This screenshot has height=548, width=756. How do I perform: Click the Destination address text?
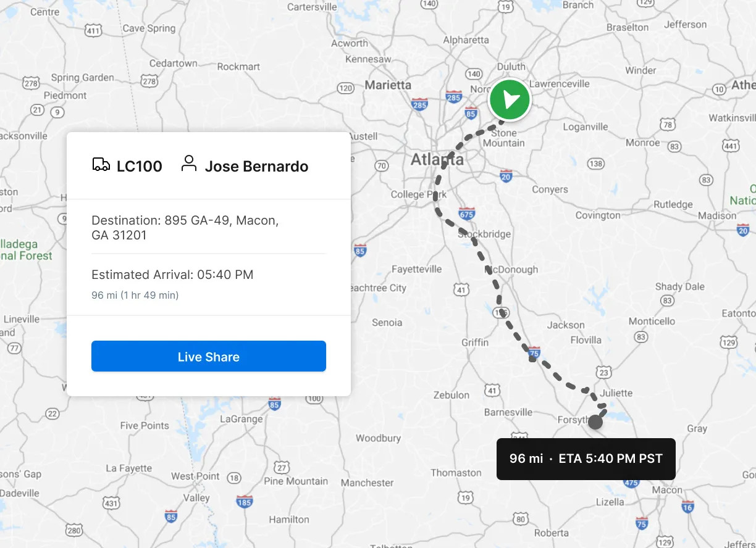[185, 228]
